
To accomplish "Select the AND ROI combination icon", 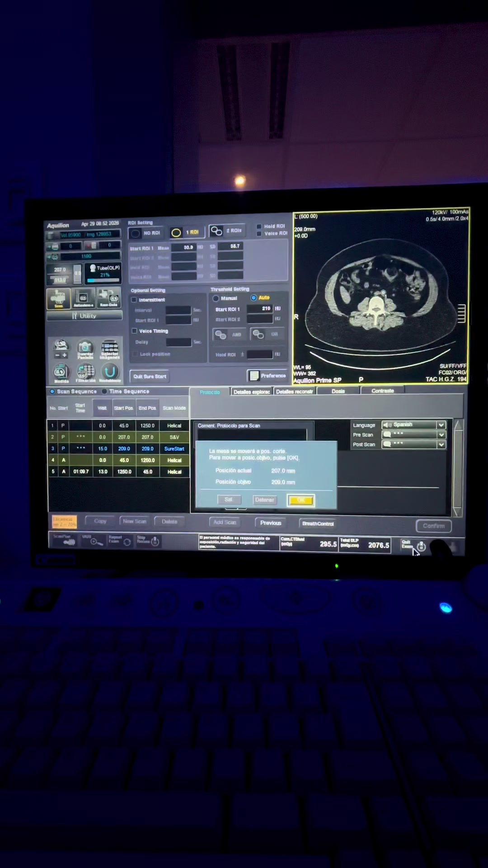I will 221,335.
